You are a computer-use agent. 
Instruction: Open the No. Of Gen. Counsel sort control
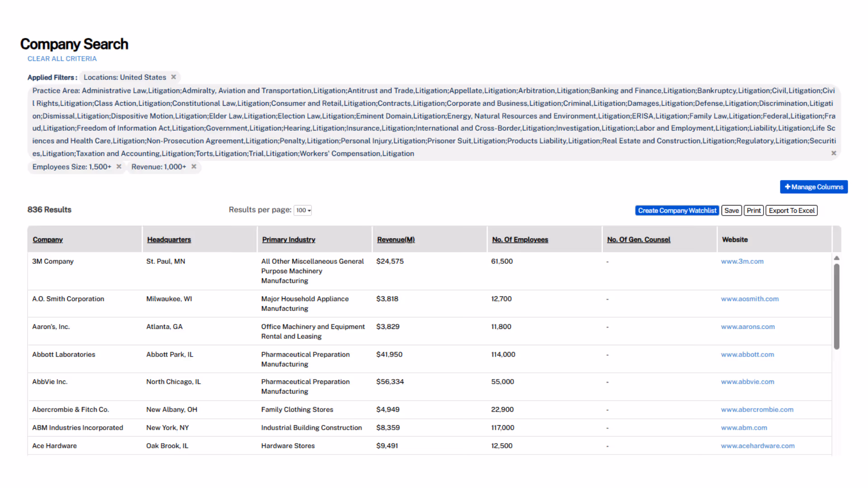click(x=638, y=239)
